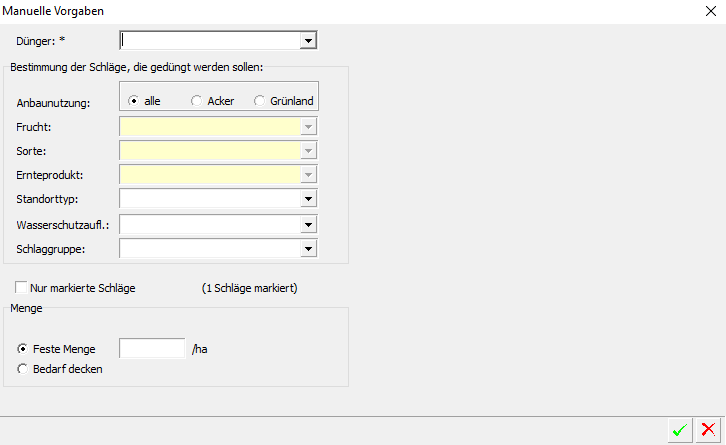Image resolution: width=726 pixels, height=445 pixels.
Task: Click into the Standorttyp text box
Action: [210, 199]
